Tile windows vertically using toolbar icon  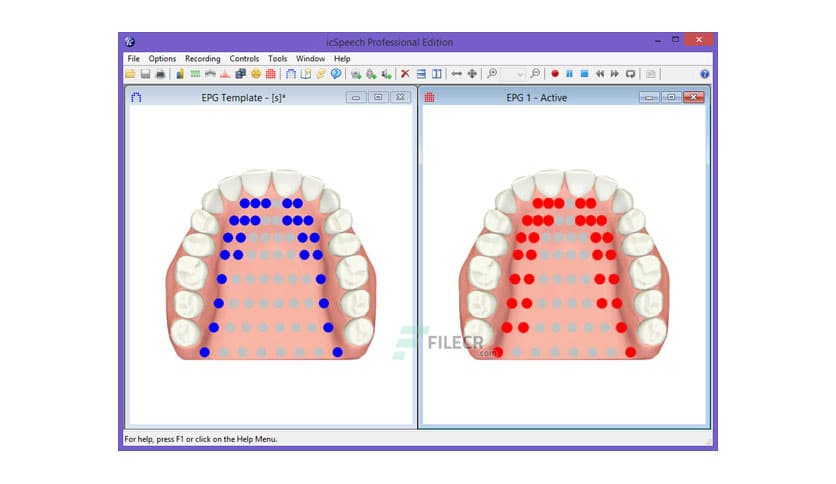tap(437, 74)
